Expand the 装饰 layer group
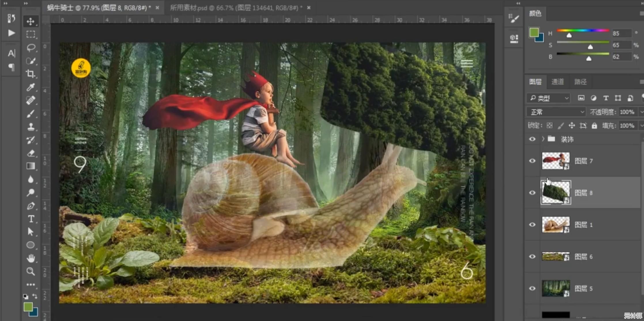The image size is (644, 321). (543, 139)
